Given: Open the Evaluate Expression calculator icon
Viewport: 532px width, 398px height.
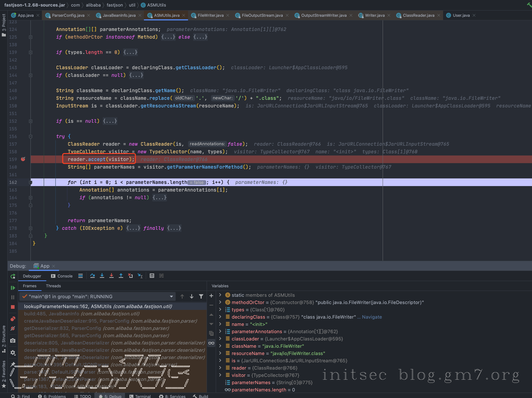Looking at the screenshot, I should click(x=152, y=276).
